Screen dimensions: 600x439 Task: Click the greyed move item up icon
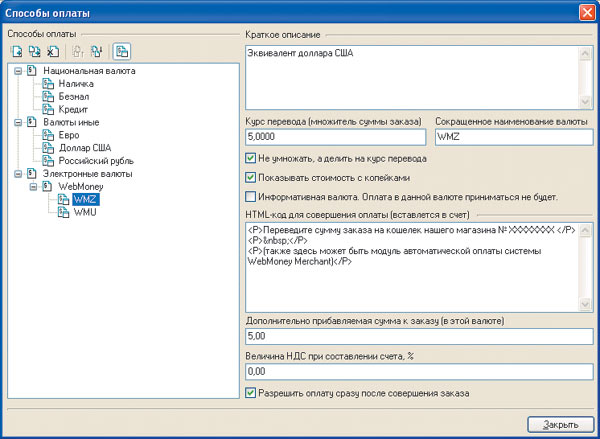point(78,51)
